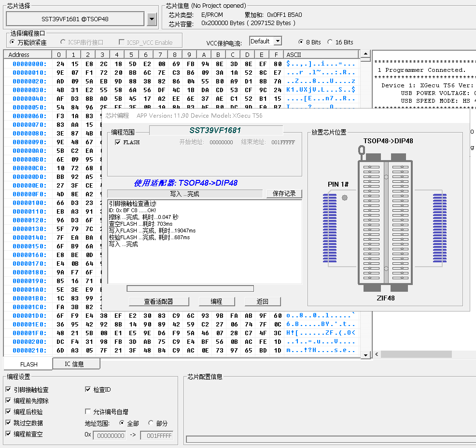The height and width of the screenshot is (448, 476).
Task: Click 保存记录 to save the log
Action: pos(284,193)
